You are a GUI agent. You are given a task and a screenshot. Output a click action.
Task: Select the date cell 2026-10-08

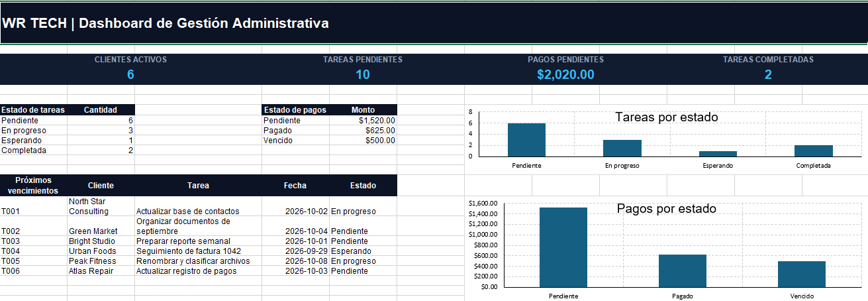(296, 261)
